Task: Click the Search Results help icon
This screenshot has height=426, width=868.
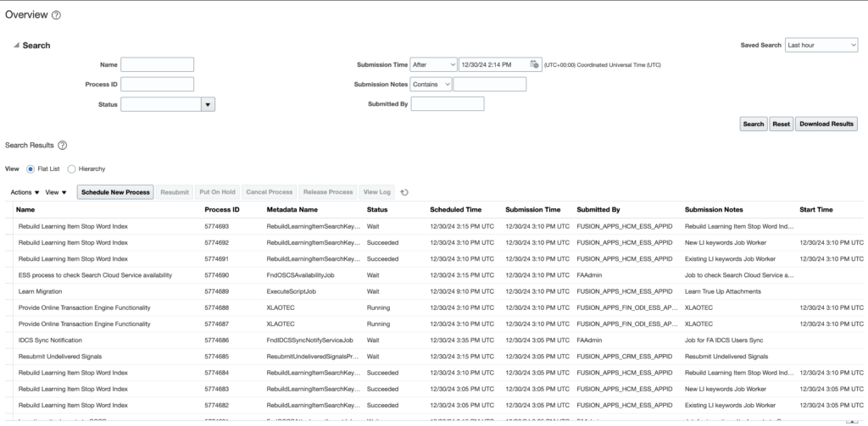Action: coord(62,147)
